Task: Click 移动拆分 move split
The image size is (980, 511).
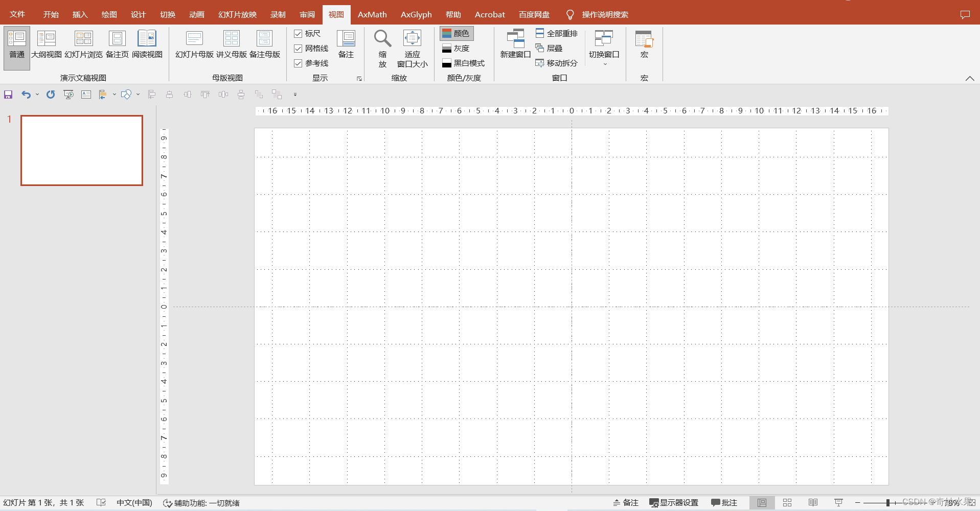Action: pos(556,63)
